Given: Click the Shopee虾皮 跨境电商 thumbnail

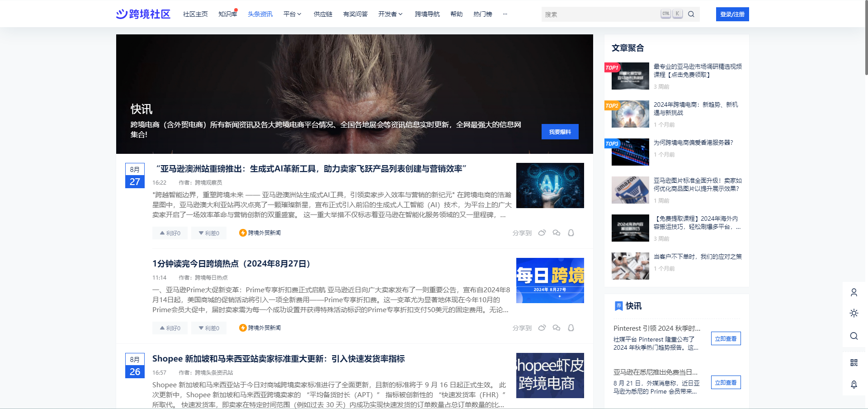Looking at the screenshot, I should tap(550, 376).
